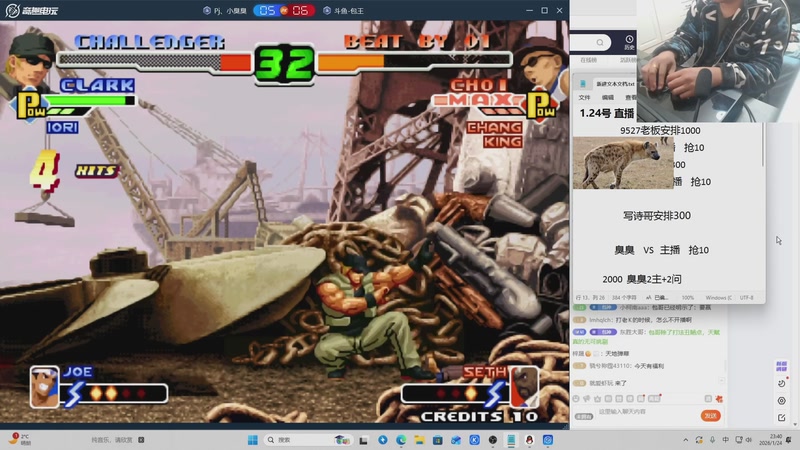Open the rightmost blue app in taskbar
Screen dimensions: 800x450
[x=548, y=440]
